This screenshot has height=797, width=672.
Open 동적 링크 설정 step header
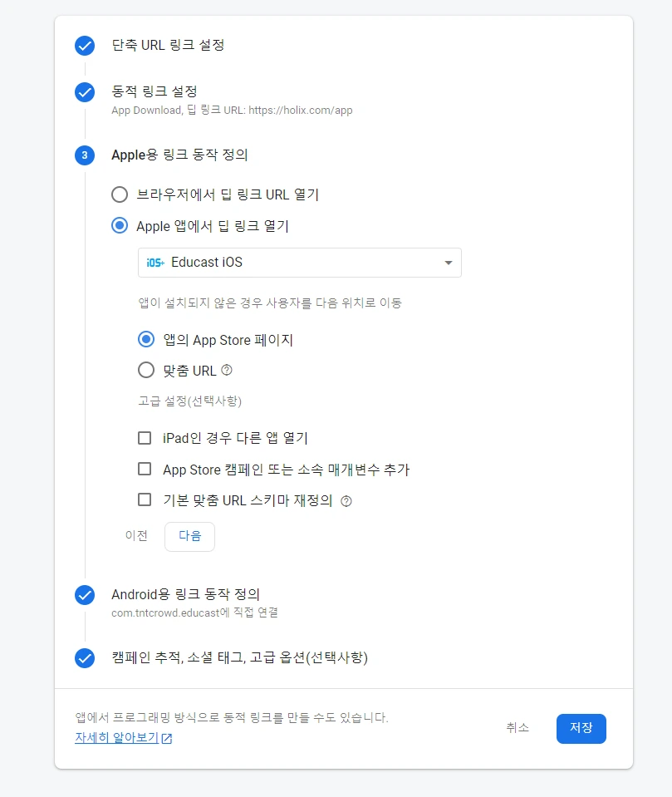[155, 91]
